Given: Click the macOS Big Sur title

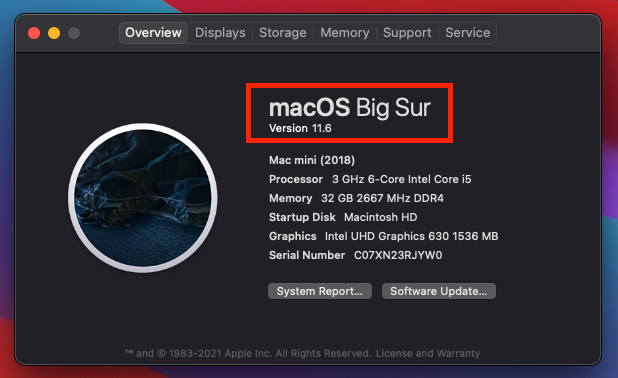Looking at the screenshot, I should click(350, 108).
